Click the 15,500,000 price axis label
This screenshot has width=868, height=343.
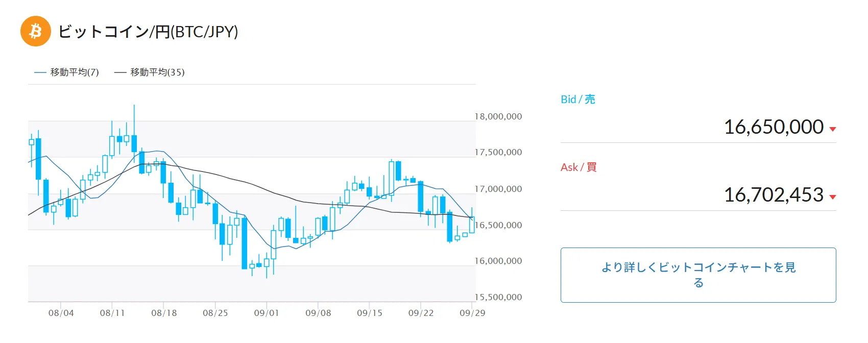click(x=498, y=297)
